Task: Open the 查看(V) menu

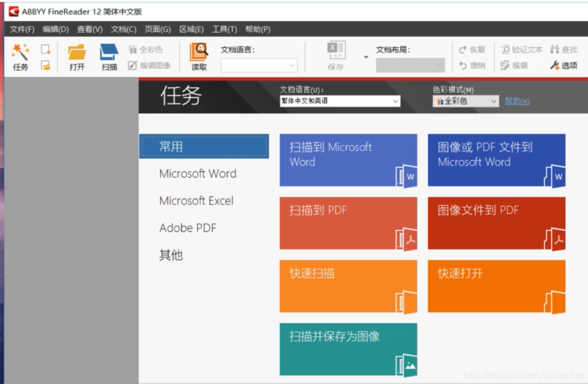Action: [89, 29]
